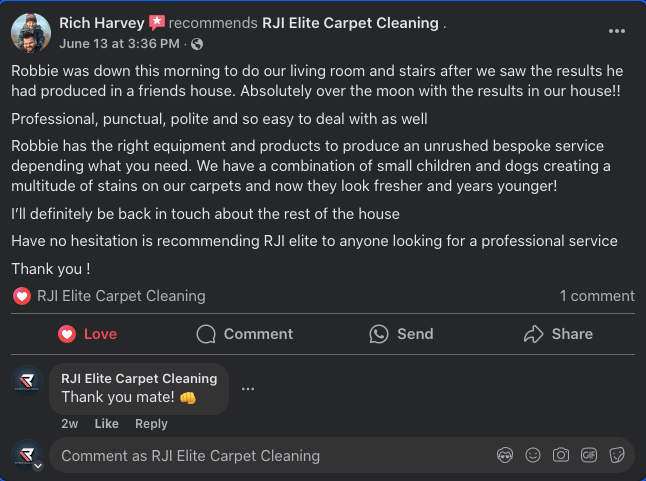Viewport: 646px width, 481px height.
Task: Open the RJI Elite Carpet Cleaning page link in header
Action: pyautogui.click(x=351, y=23)
